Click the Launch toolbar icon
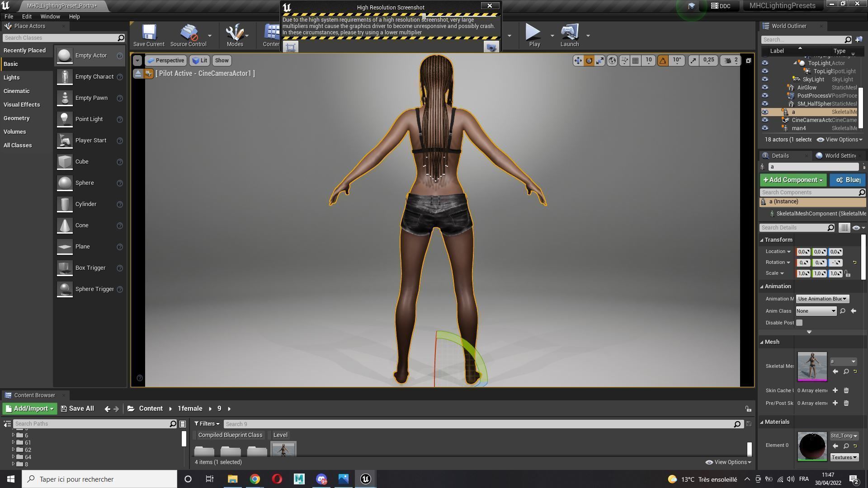Image resolution: width=868 pixels, height=488 pixels. (569, 35)
